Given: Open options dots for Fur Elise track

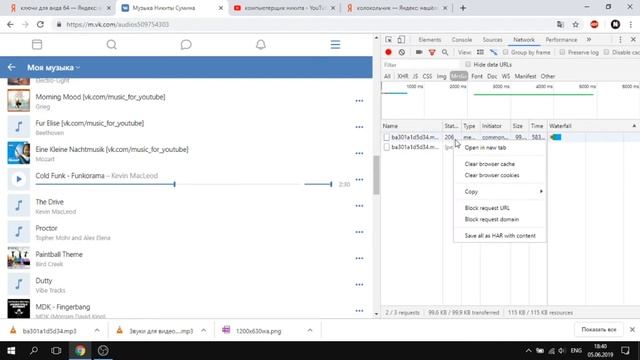Looking at the screenshot, I should [x=359, y=127].
